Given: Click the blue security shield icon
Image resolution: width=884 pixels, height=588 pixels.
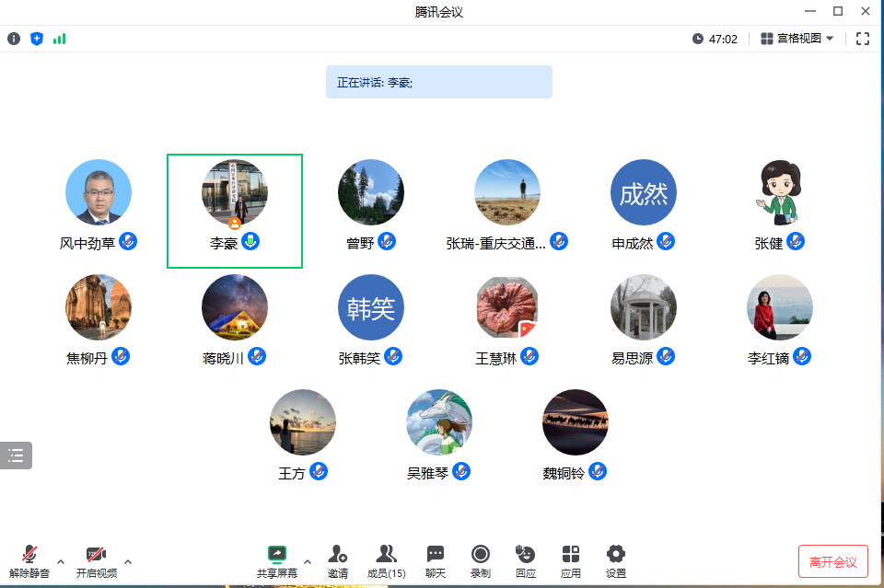Looking at the screenshot, I should pos(37,39).
